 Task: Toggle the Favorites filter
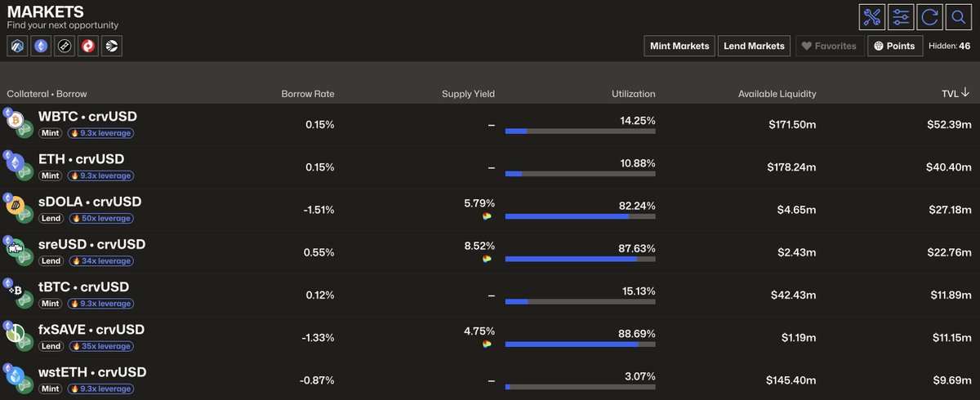pyautogui.click(x=828, y=46)
